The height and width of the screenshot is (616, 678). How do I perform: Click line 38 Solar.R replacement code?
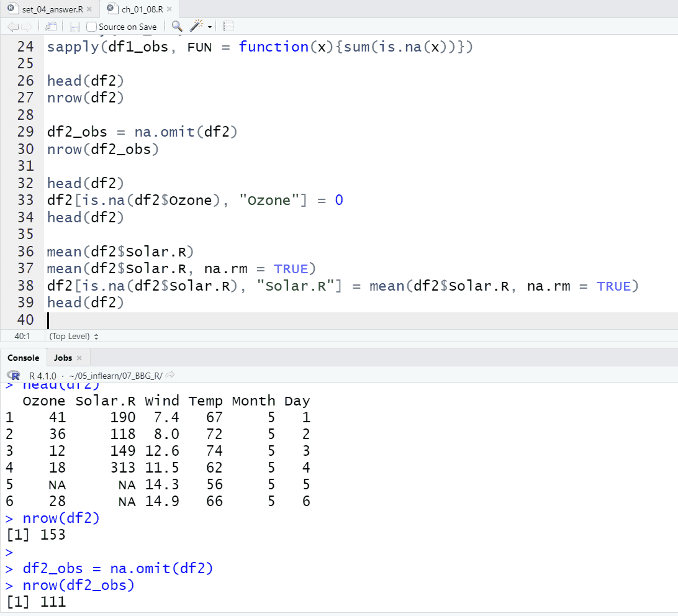tap(343, 286)
